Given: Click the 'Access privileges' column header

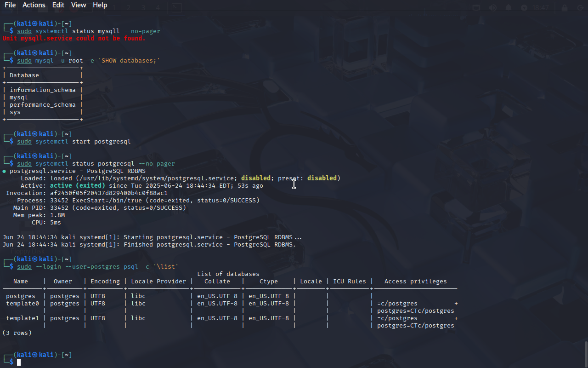Looking at the screenshot, I should click(x=416, y=281).
